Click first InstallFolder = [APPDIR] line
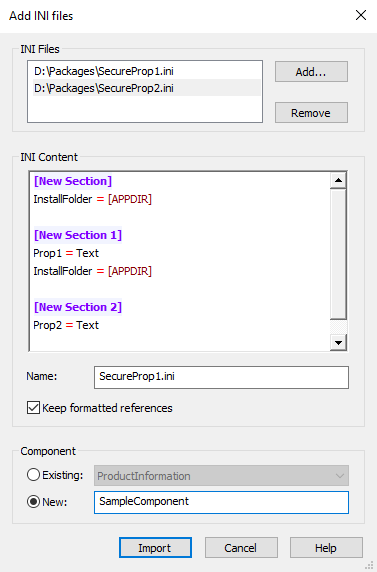This screenshot has width=377, height=572. pyautogui.click(x=92, y=199)
